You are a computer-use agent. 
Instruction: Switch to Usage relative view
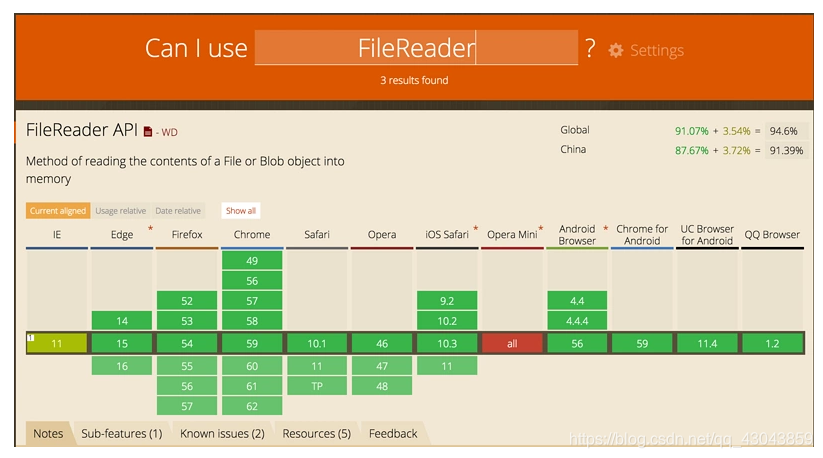point(121,211)
